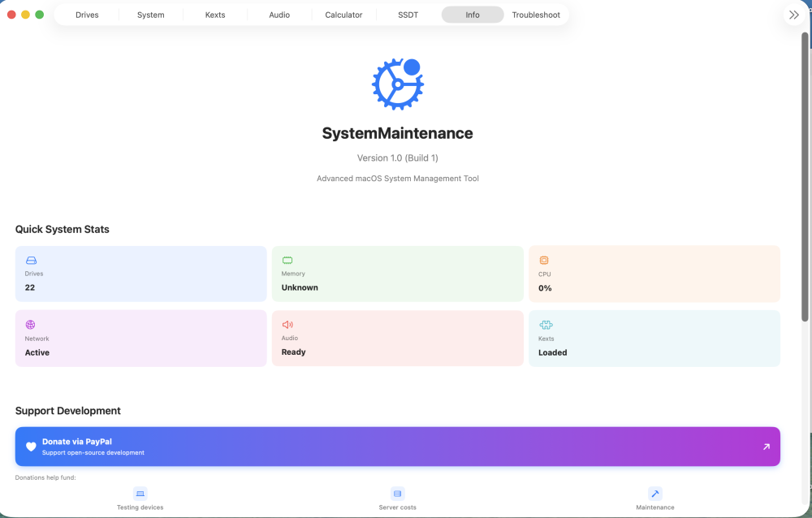Click the SystemMaintenance gear logo
The width and height of the screenshot is (812, 518).
pyautogui.click(x=398, y=84)
